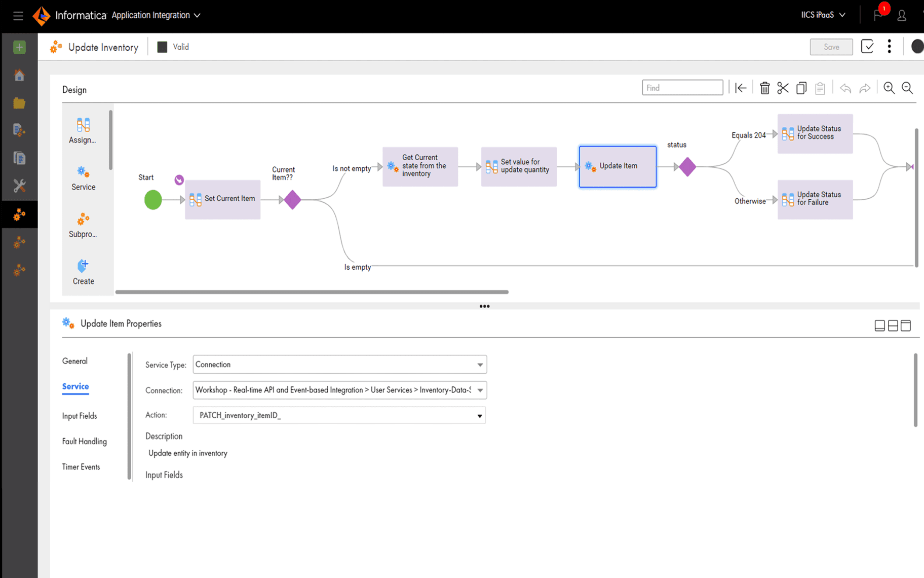Screen dimensions: 924x578
Task: Click inside the Find search field
Action: pos(682,87)
